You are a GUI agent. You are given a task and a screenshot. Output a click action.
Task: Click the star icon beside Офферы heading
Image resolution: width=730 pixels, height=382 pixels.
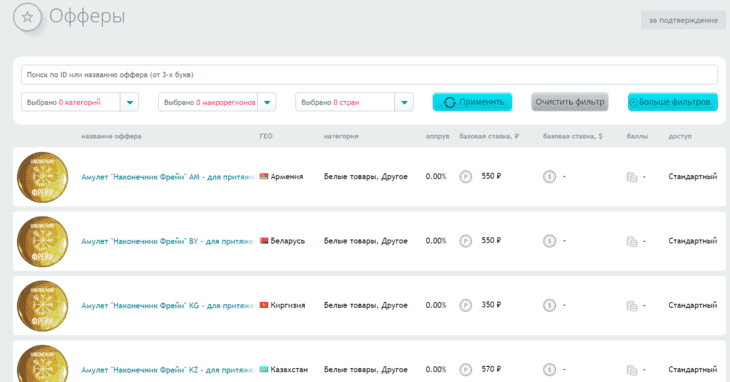(27, 17)
